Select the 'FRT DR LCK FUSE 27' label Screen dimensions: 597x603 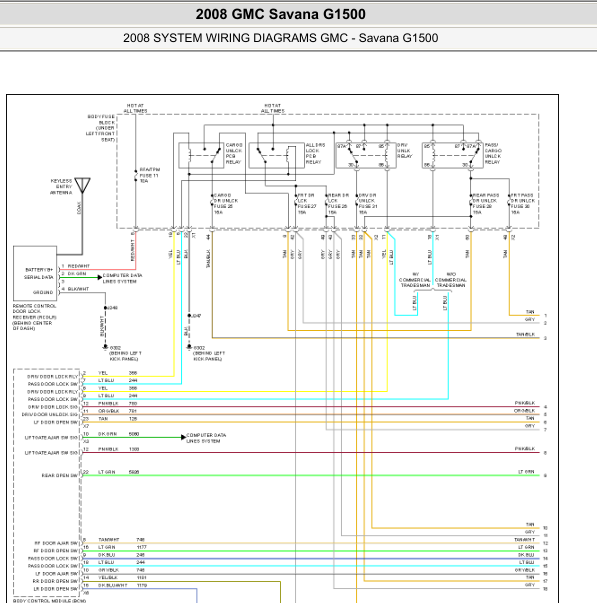point(307,204)
